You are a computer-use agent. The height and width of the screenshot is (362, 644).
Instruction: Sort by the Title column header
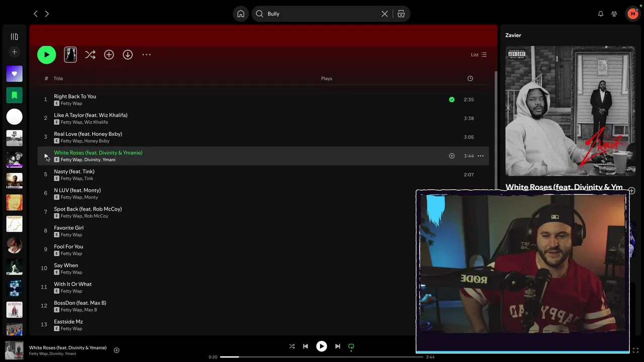(58, 78)
